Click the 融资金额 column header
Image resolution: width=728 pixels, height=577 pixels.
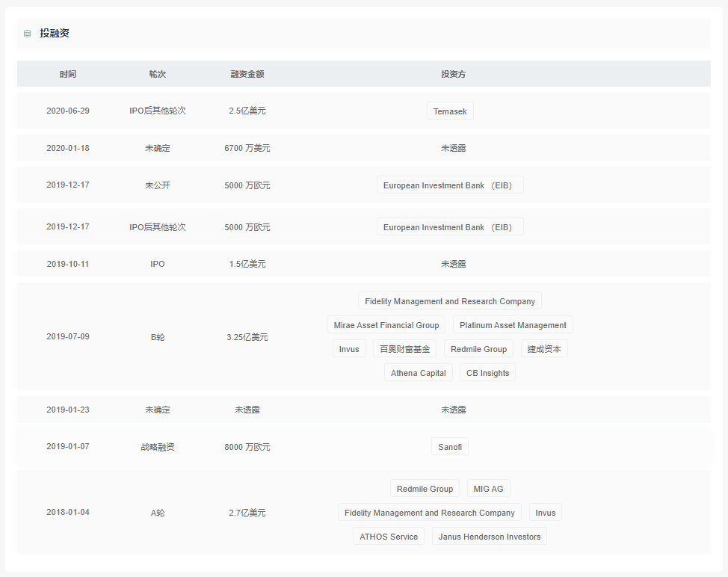click(247, 74)
